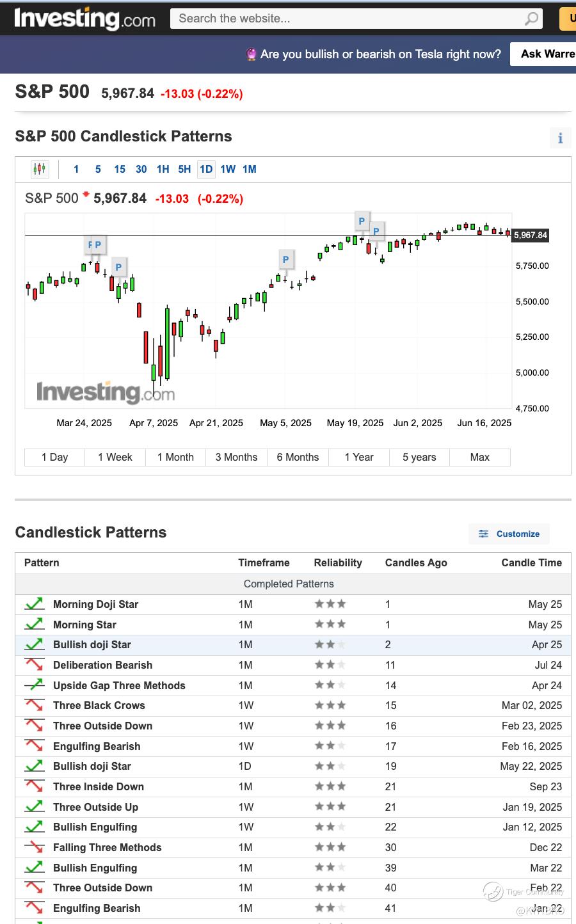Open the Customize patterns button
This screenshot has height=924, width=576.
pyautogui.click(x=509, y=534)
